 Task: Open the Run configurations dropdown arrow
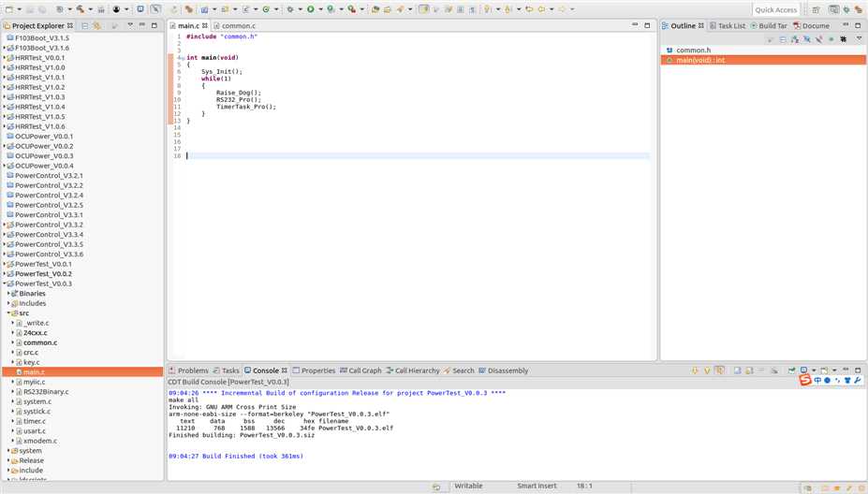320,9
